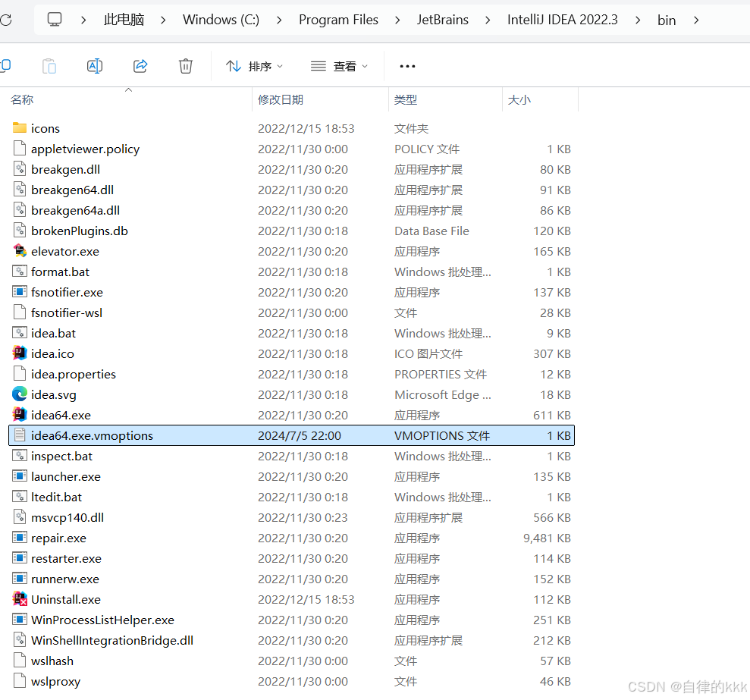Click the WinProcessListHelper.exe file icon
This screenshot has height=700, width=750.
pyautogui.click(x=20, y=619)
